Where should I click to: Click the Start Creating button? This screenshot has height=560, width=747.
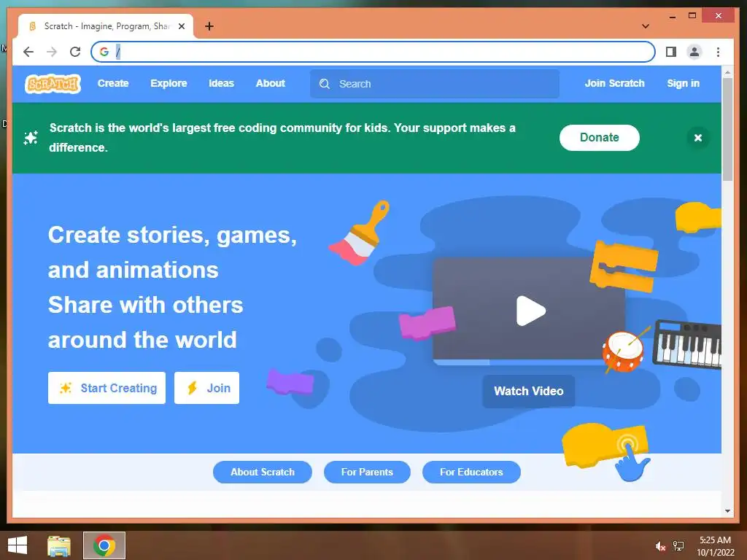[x=107, y=388]
